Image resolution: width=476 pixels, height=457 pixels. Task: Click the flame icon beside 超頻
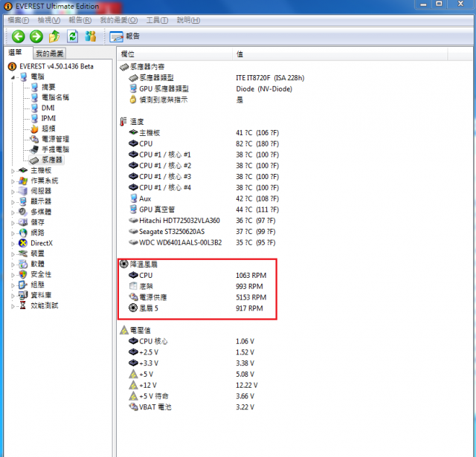pyautogui.click(x=35, y=129)
